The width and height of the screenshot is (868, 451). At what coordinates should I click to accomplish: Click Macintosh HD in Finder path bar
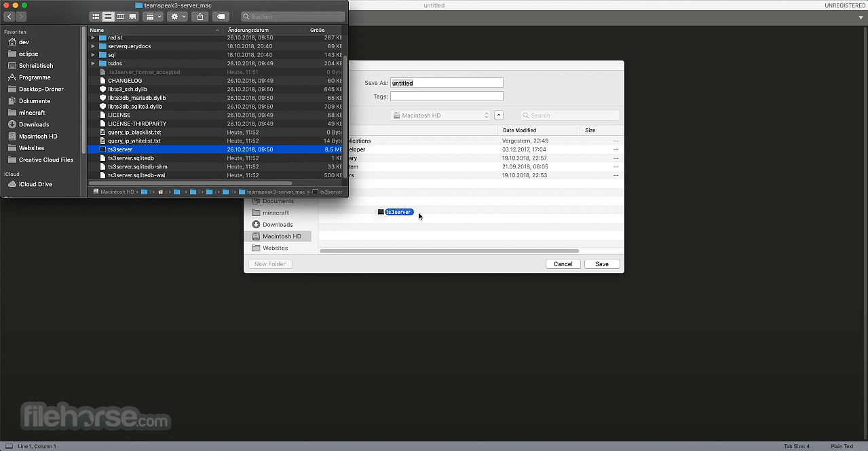(113, 192)
